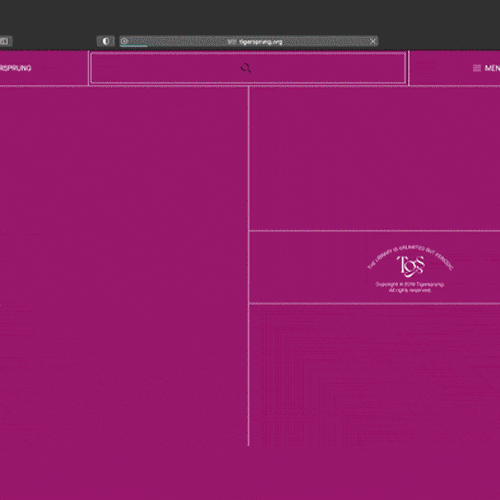This screenshot has height=500, width=500.
Task: Open the MENU label
Action: (492, 68)
